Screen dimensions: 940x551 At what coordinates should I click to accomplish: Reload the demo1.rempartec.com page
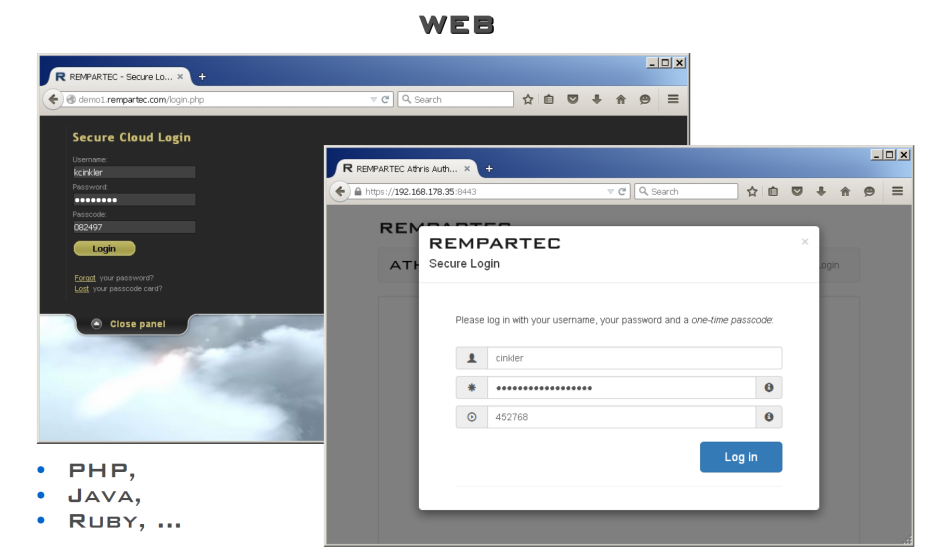point(385,100)
